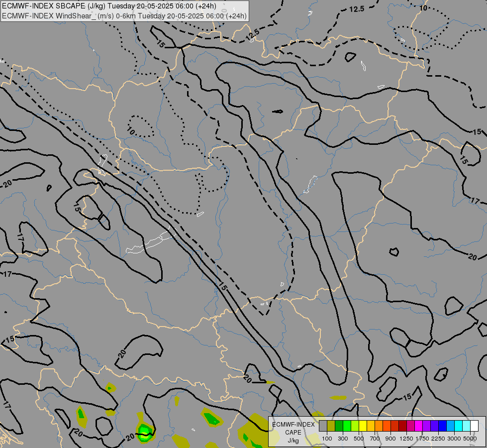Screen dimensions: 487x448
Task: Click legend value 3000
Action: click(454, 439)
